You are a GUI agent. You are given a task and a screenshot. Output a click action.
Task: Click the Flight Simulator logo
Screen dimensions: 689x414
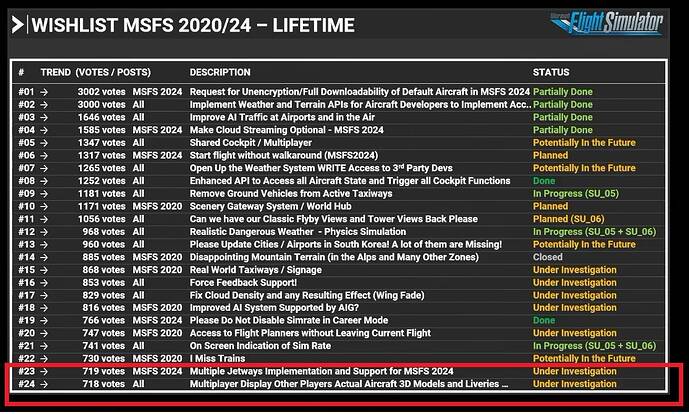607,23
